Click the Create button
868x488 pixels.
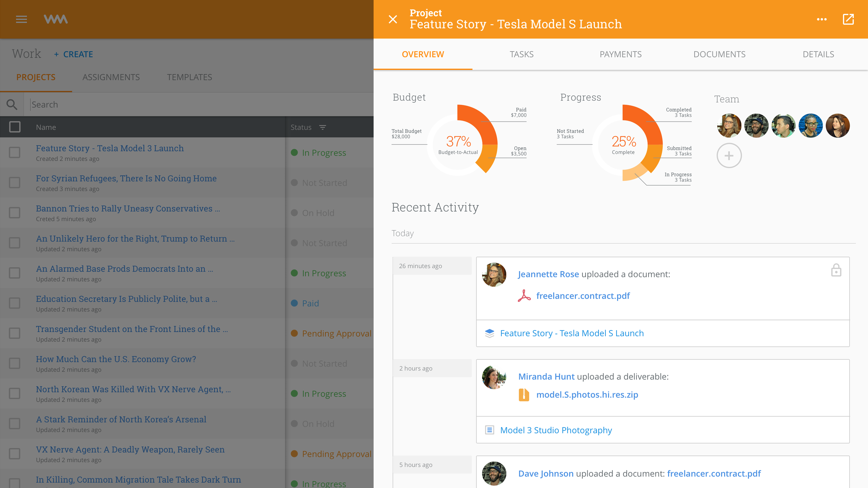(73, 54)
